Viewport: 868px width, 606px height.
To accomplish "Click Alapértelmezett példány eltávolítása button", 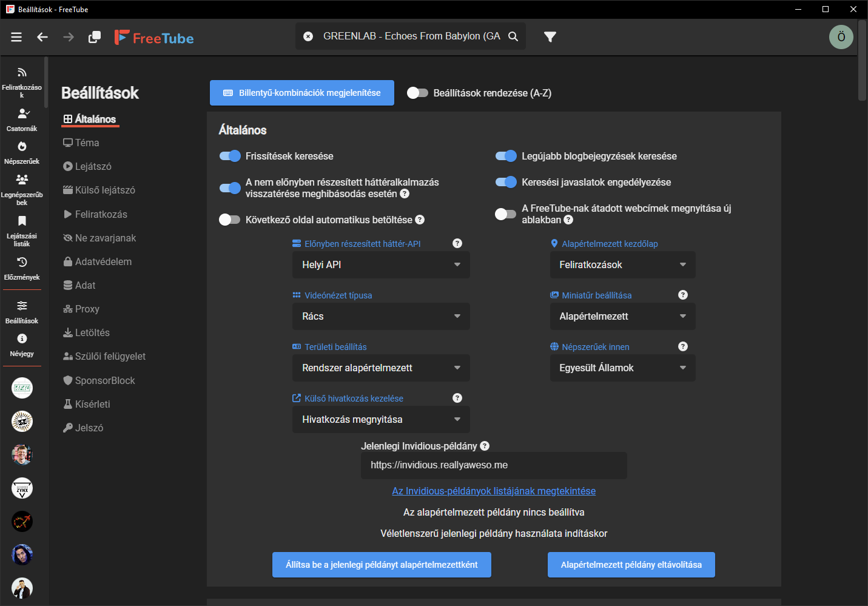I will click(x=631, y=565).
